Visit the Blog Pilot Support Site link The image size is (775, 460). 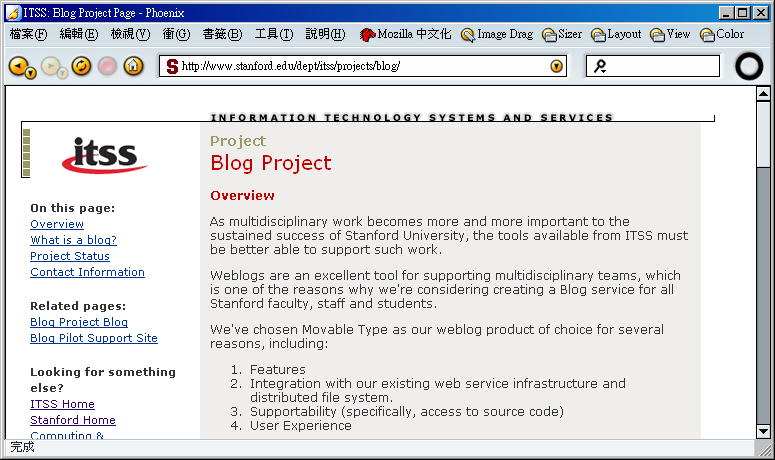pyautogui.click(x=94, y=338)
